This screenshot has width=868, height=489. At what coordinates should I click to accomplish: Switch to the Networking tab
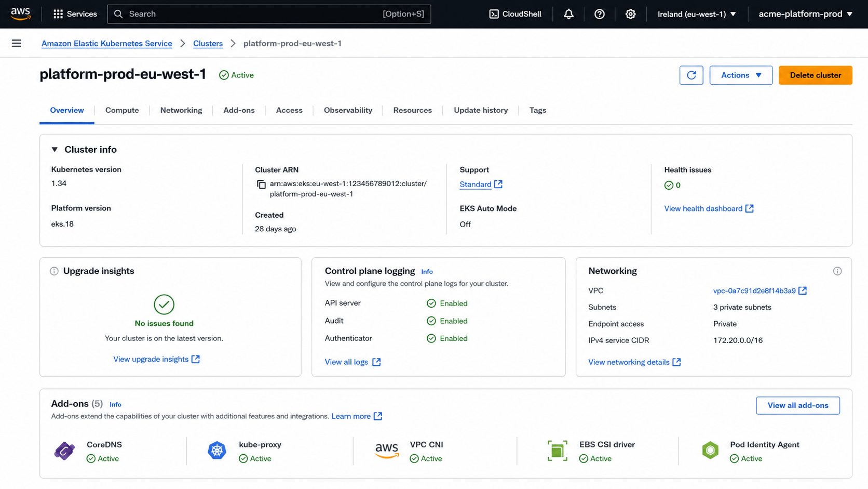pos(181,110)
